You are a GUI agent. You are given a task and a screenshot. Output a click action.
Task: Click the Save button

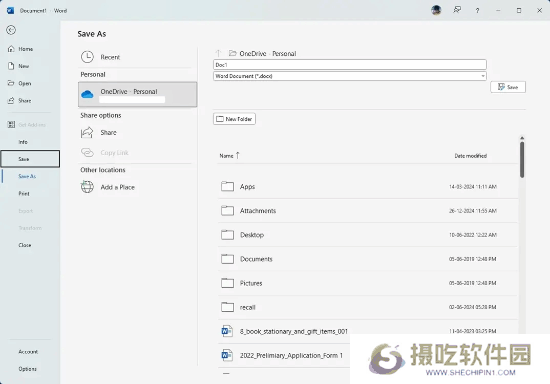click(x=508, y=87)
